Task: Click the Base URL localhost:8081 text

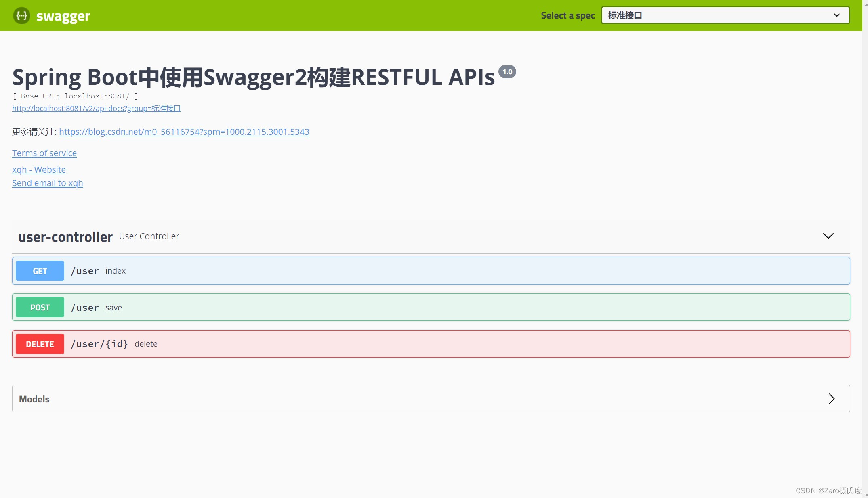Action: pyautogui.click(x=75, y=96)
